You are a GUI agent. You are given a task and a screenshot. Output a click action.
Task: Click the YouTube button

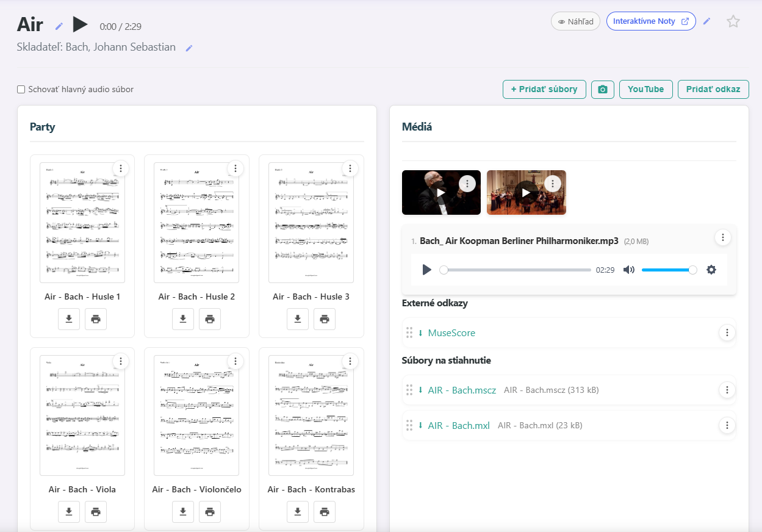(646, 89)
